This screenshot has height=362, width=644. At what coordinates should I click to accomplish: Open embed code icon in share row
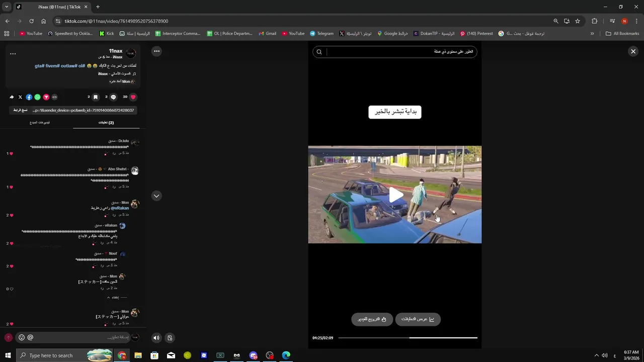[54, 97]
